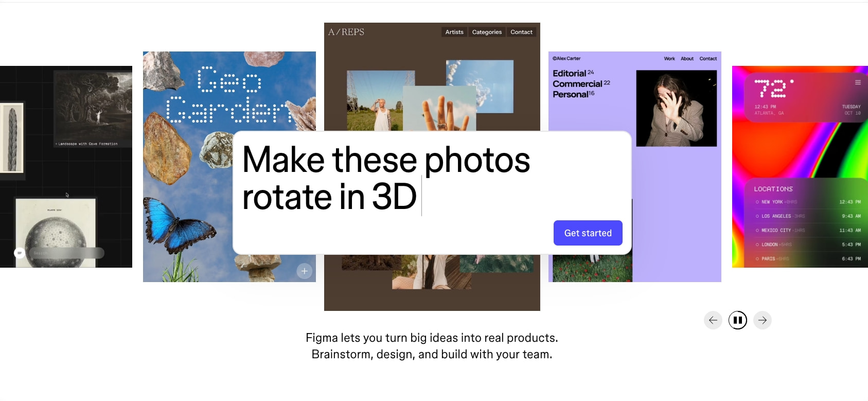Click the Get started button
The width and height of the screenshot is (868, 401).
(x=588, y=233)
